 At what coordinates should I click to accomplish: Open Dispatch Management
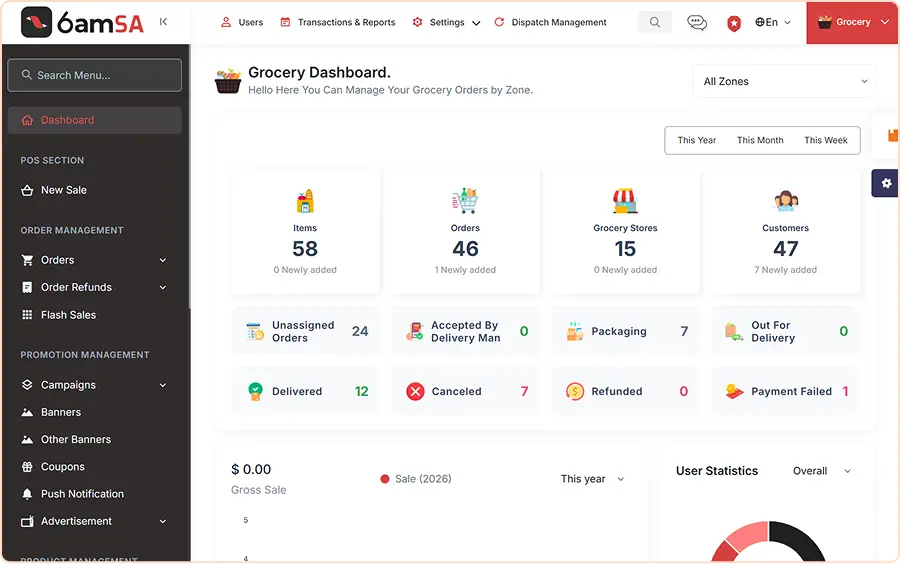pos(550,22)
